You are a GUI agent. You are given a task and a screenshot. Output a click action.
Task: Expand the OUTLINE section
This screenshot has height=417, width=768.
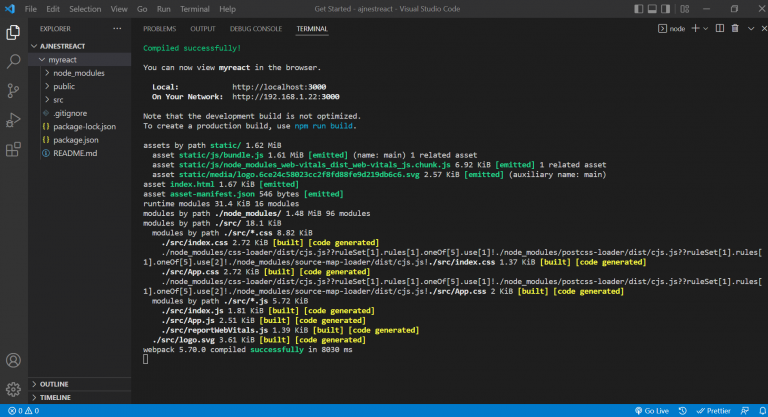pos(55,384)
